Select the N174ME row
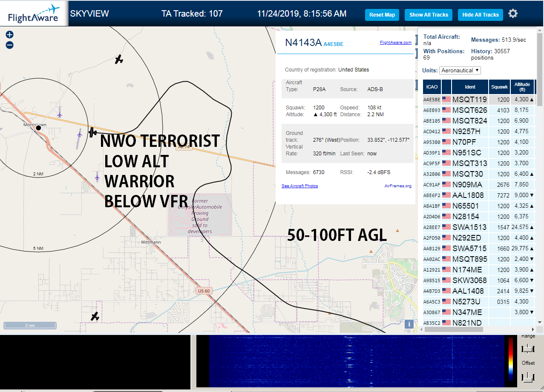 [x=479, y=270]
